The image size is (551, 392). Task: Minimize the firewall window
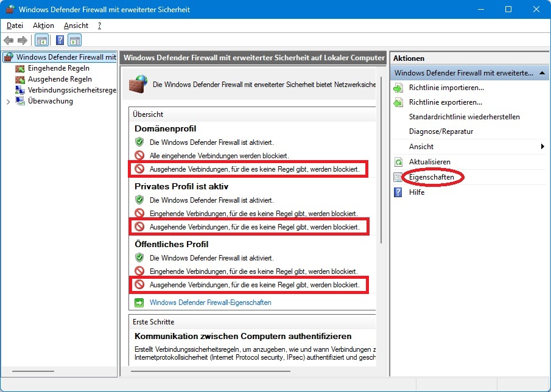[x=480, y=10]
